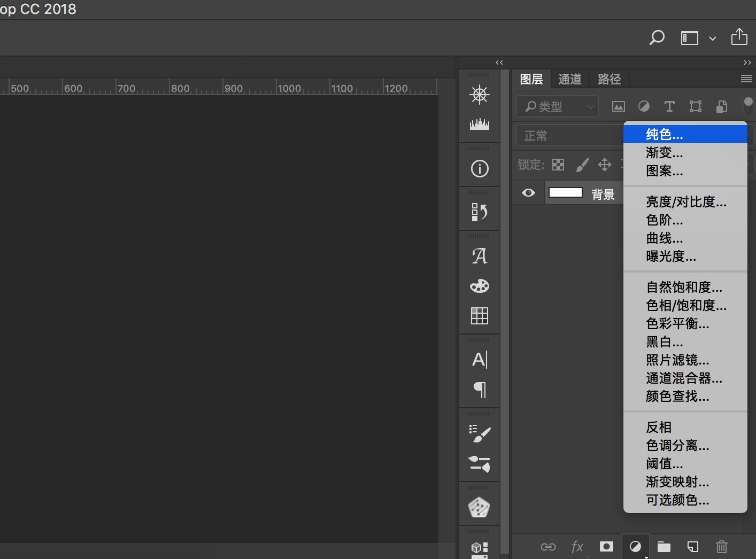Viewport: 756px width, 559px height.
Task: Open the 3D cube panel icon
Action: tap(479, 548)
